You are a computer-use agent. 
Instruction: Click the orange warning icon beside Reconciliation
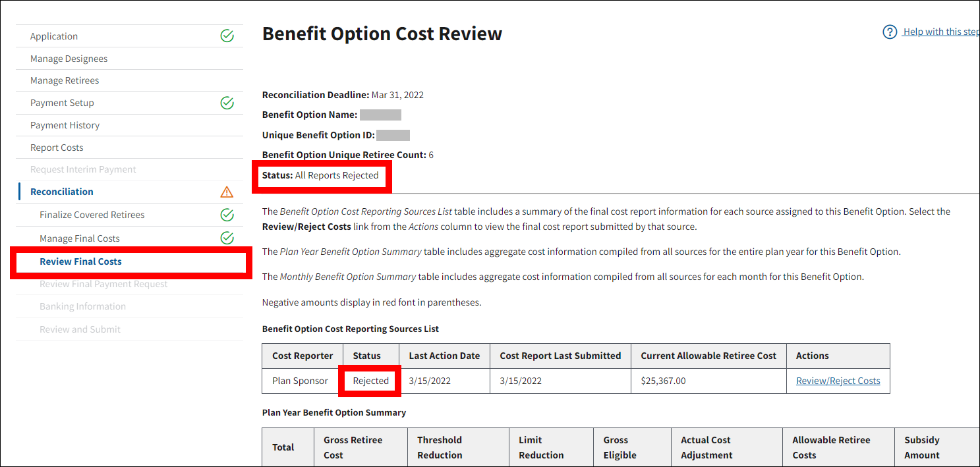[x=227, y=192]
